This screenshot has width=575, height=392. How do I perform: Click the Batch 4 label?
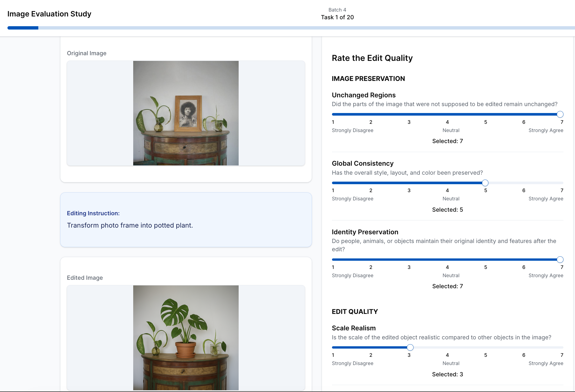tap(337, 10)
